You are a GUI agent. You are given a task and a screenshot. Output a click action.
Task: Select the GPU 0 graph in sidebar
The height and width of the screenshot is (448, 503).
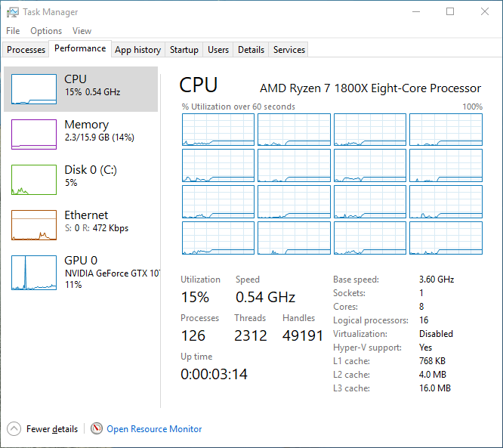tap(34, 273)
